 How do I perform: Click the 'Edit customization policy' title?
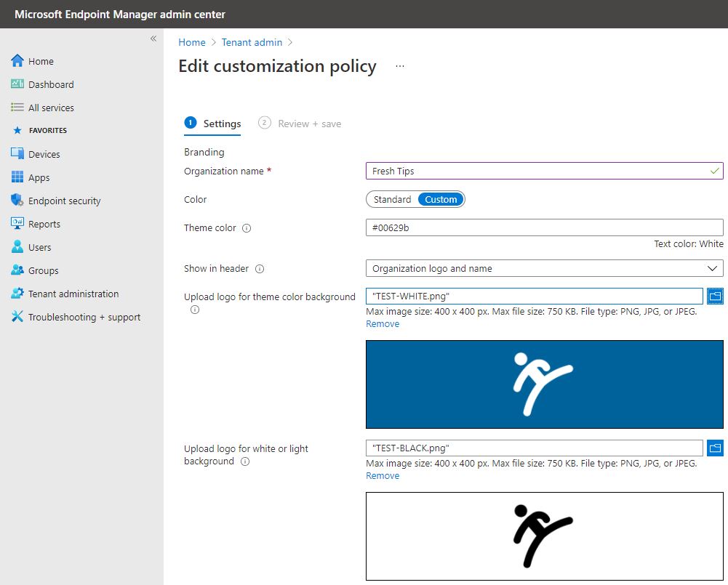click(277, 66)
